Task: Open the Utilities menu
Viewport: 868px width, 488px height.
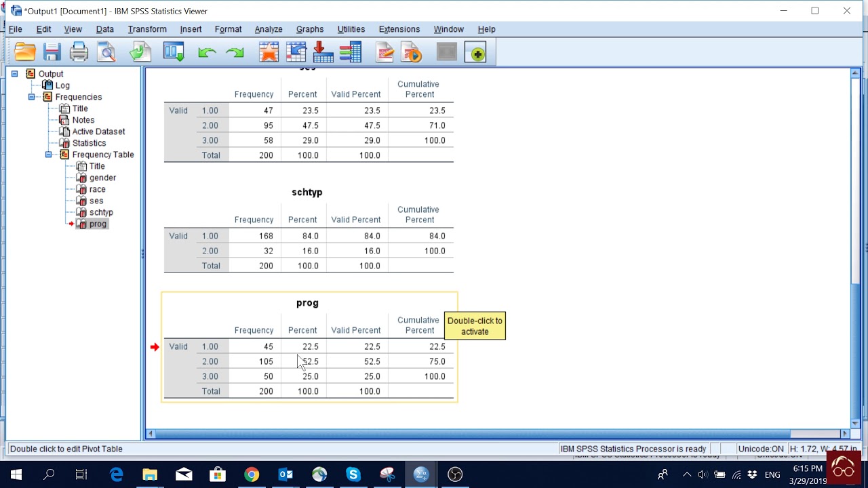Action: point(351,29)
